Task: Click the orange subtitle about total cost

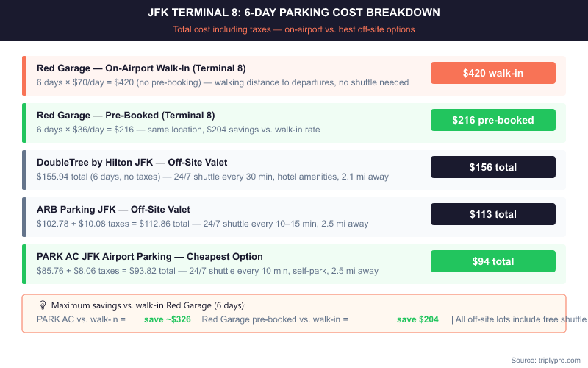Action: [x=294, y=29]
